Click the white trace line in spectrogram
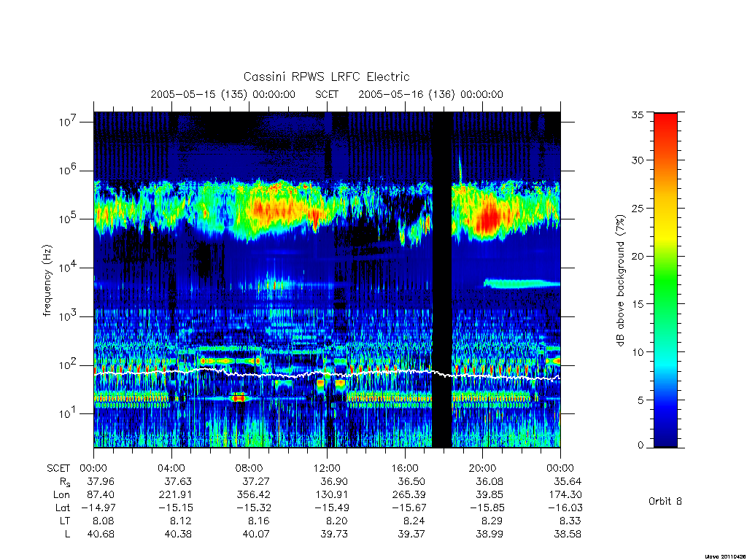The height and width of the screenshot is (560, 747). point(327,374)
